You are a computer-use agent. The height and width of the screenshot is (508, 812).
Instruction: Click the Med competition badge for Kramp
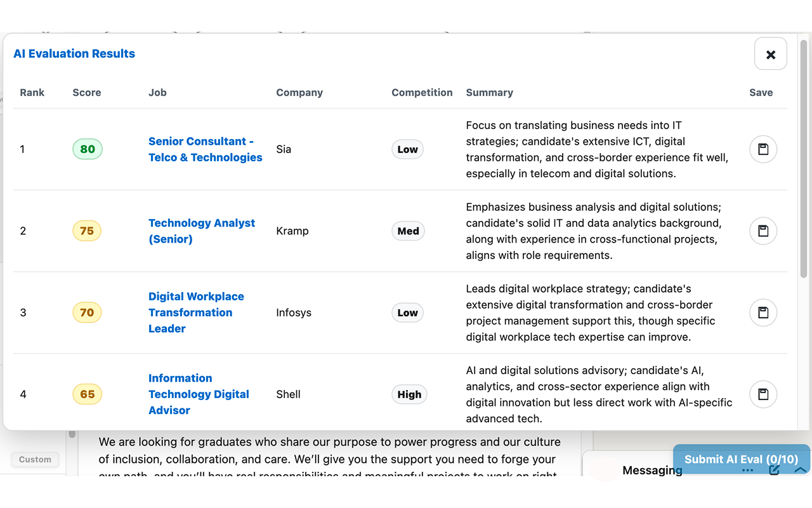click(408, 231)
